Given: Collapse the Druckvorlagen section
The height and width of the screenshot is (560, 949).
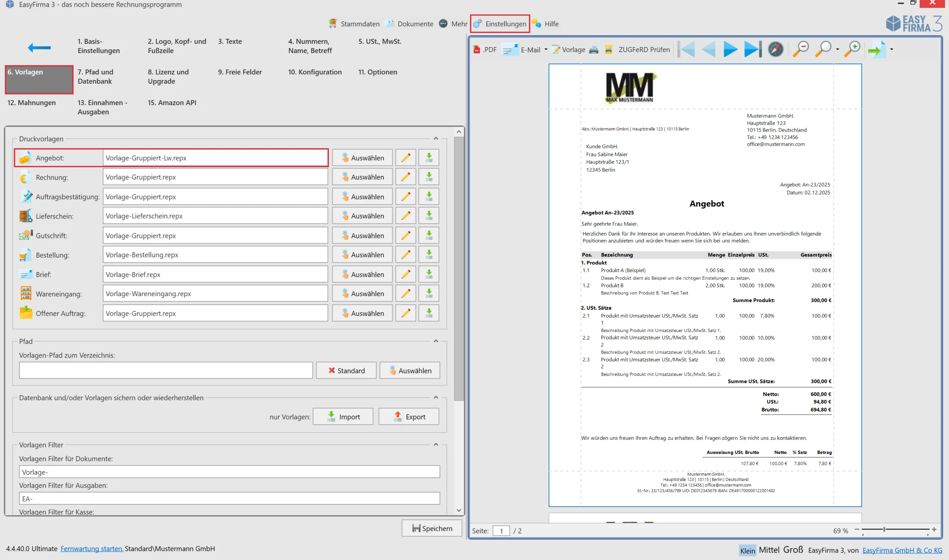Looking at the screenshot, I should (436, 139).
